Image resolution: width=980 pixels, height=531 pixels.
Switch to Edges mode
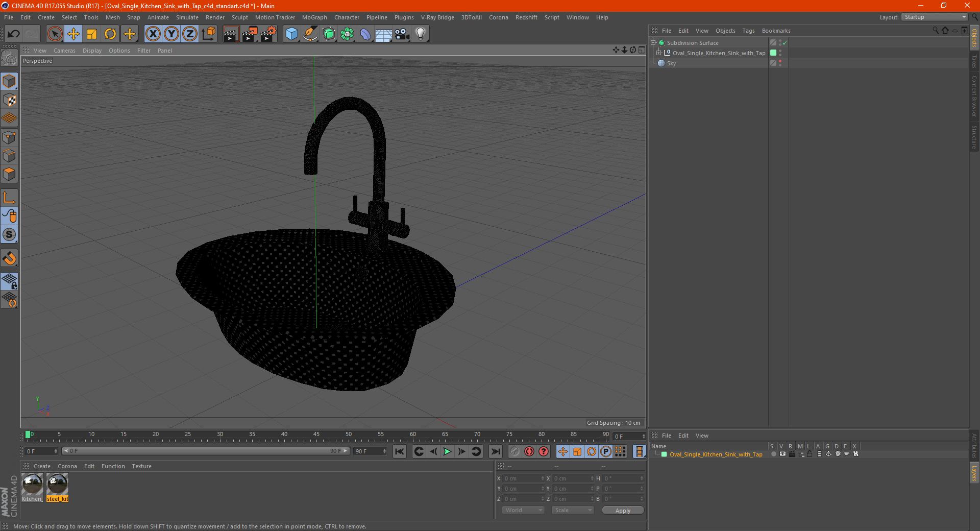(x=9, y=155)
